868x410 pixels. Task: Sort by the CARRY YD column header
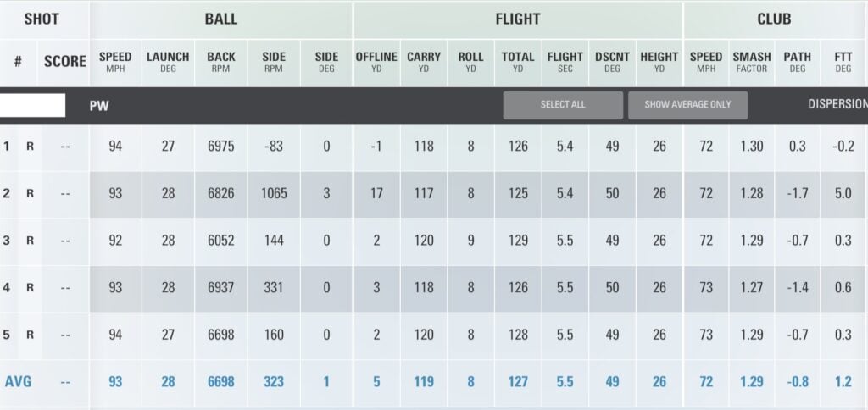424,63
